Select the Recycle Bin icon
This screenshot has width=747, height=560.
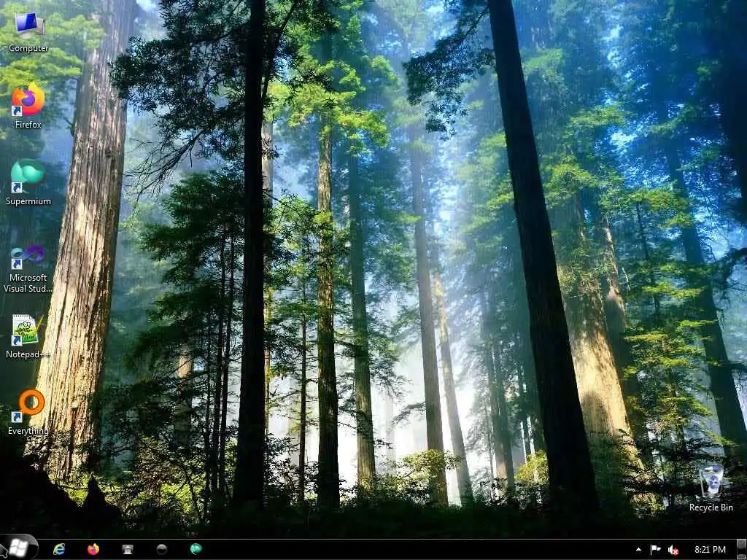(x=711, y=489)
